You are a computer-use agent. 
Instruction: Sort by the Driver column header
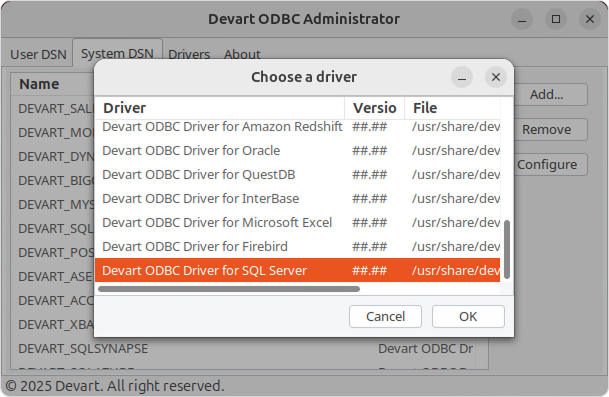pyautogui.click(x=220, y=108)
